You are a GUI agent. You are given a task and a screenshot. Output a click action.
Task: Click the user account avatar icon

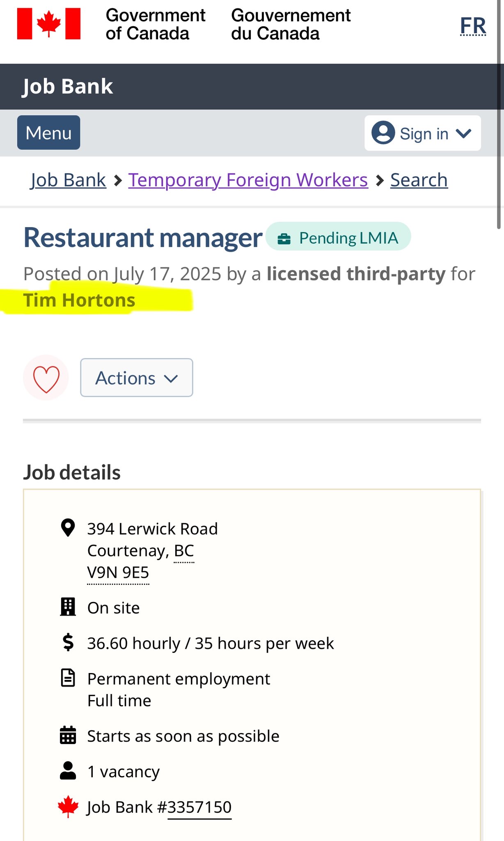tap(383, 133)
